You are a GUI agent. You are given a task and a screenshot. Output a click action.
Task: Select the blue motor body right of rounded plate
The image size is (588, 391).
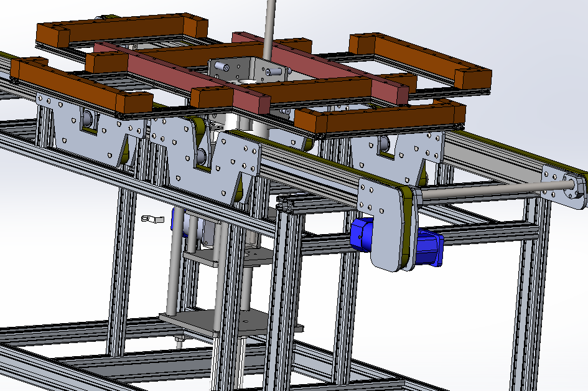[429, 248]
